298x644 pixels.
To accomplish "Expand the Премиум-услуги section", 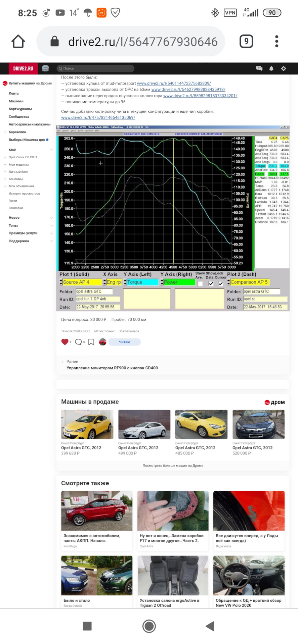I will [51, 233].
